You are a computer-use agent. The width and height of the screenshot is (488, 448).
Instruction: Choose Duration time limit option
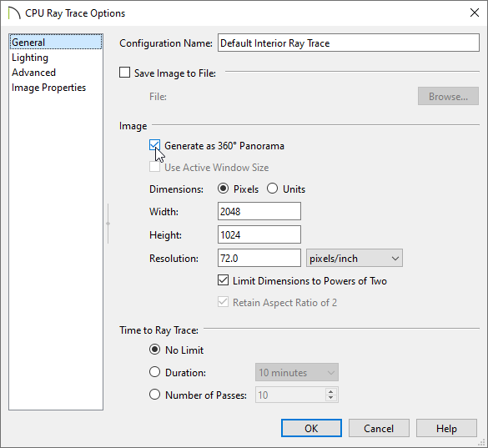coord(154,372)
